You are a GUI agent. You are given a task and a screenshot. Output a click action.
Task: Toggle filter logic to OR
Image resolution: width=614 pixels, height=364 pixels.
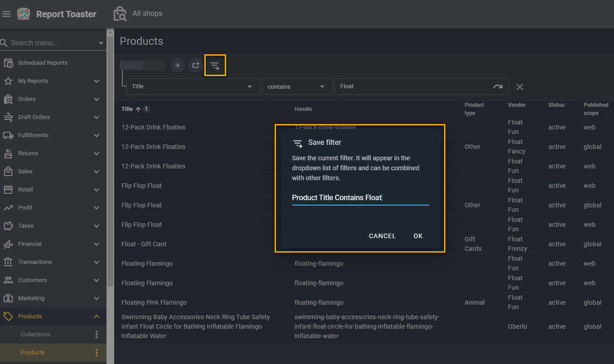(154, 66)
